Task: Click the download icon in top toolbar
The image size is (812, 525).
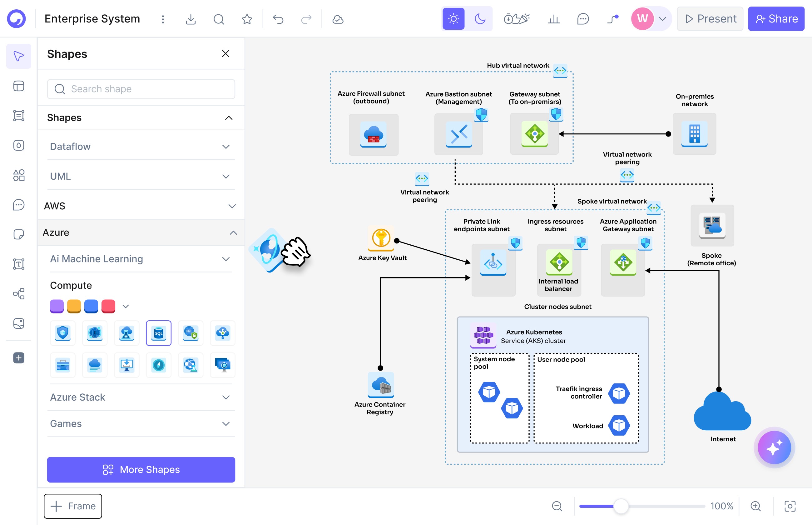Action: [x=191, y=19]
